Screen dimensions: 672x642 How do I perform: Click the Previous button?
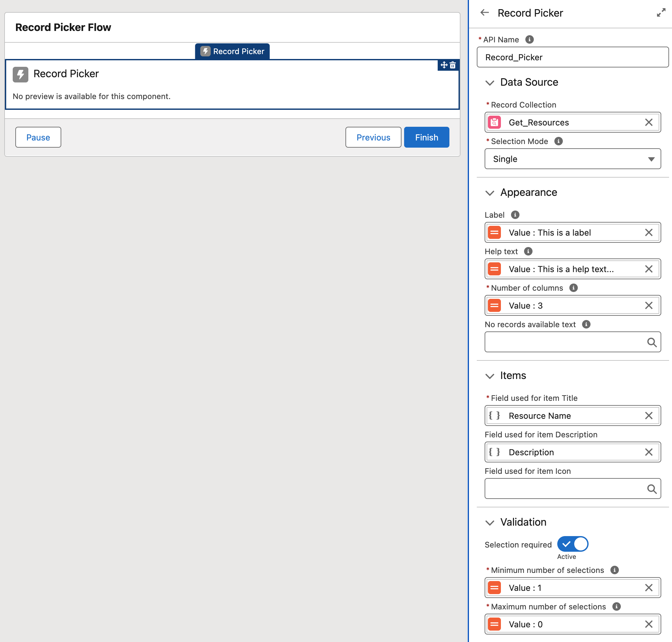[373, 137]
